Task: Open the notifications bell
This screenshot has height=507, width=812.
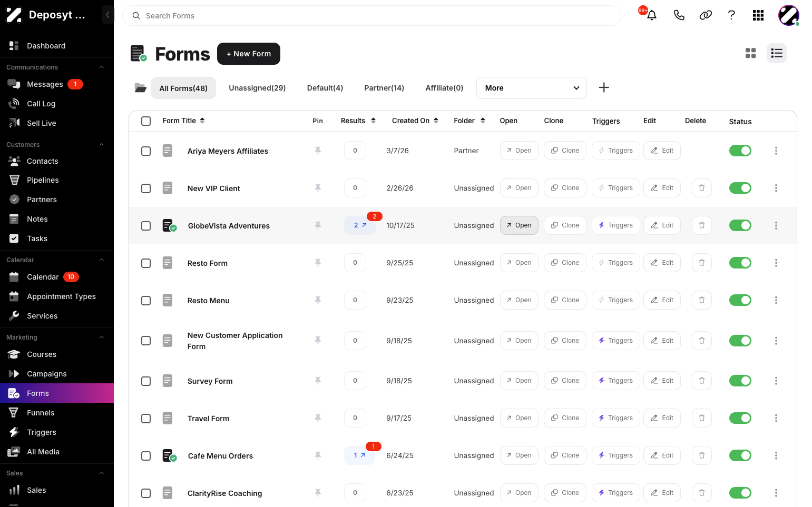Action: tap(651, 15)
